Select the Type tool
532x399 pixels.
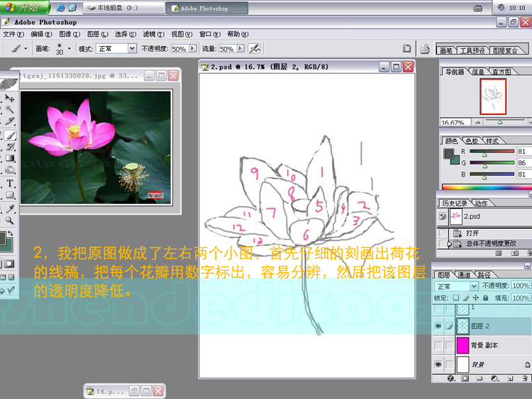point(10,184)
